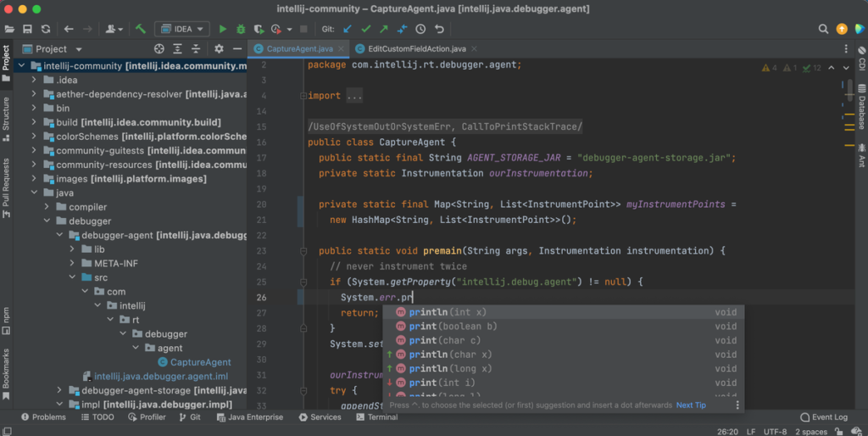Viewport: 868px width, 436px height.
Task: Collapse the java folder
Action: click(x=34, y=193)
